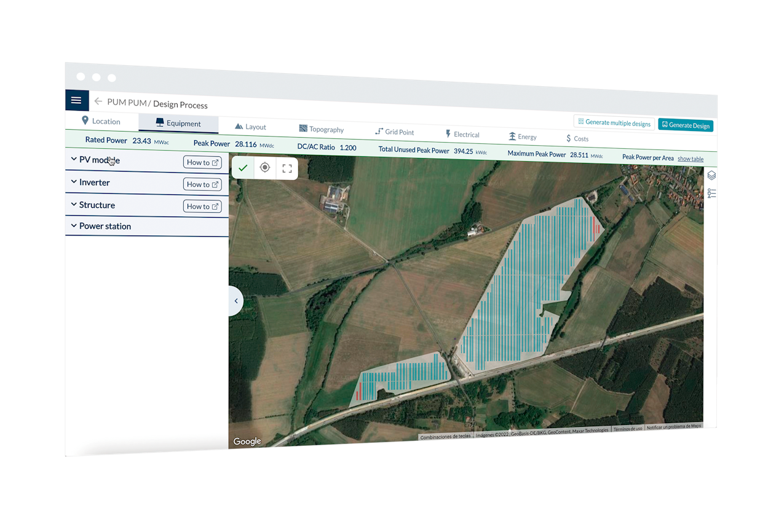784x532 pixels.
Task: Click Combinaciones de teclas map link
Action: (446, 436)
